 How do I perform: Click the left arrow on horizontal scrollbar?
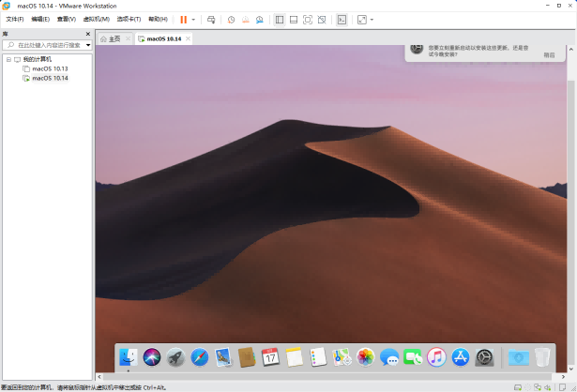(99, 377)
